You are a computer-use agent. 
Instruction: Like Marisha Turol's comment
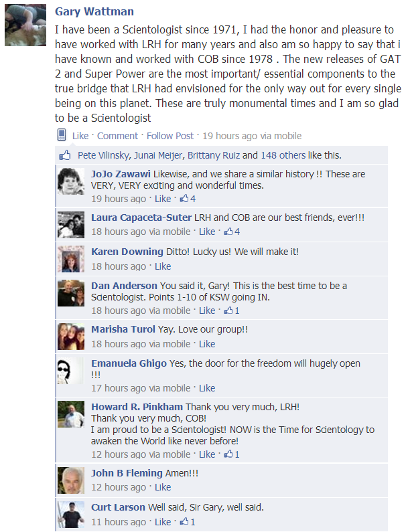coord(207,344)
